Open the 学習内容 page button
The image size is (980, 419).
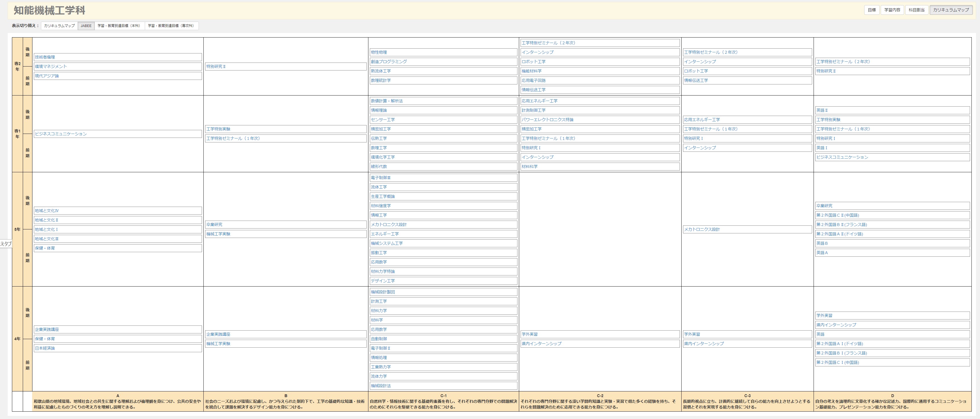892,10
